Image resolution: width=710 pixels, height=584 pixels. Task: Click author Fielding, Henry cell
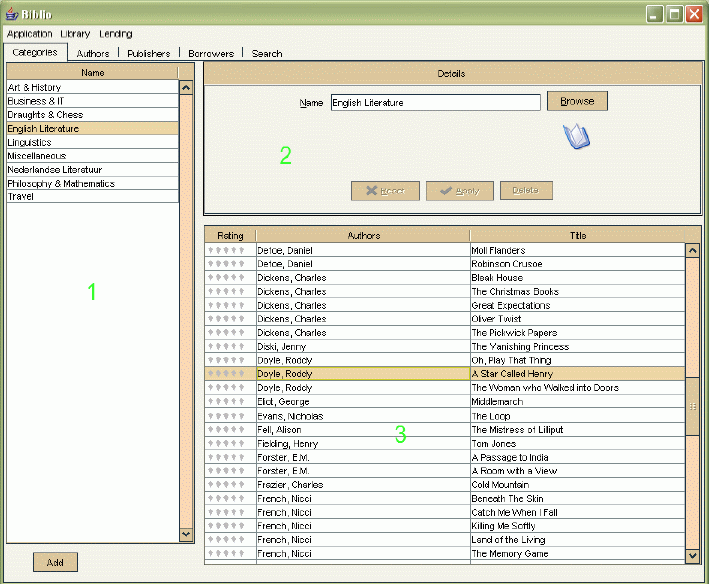[x=363, y=444]
